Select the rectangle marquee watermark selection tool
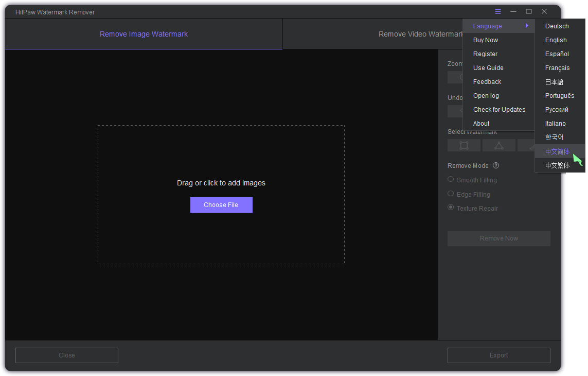 point(464,146)
